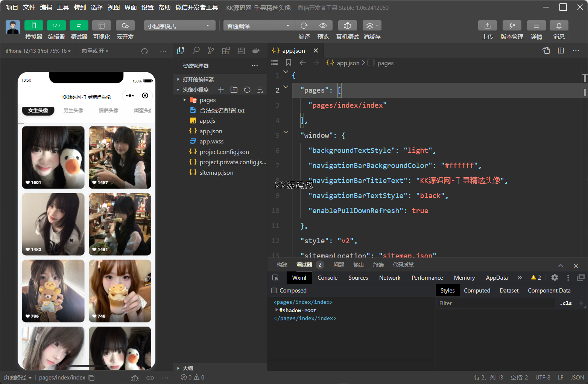The height and width of the screenshot is (384, 588).
Task: Open version management (版本管理) icon
Action: (x=512, y=26)
